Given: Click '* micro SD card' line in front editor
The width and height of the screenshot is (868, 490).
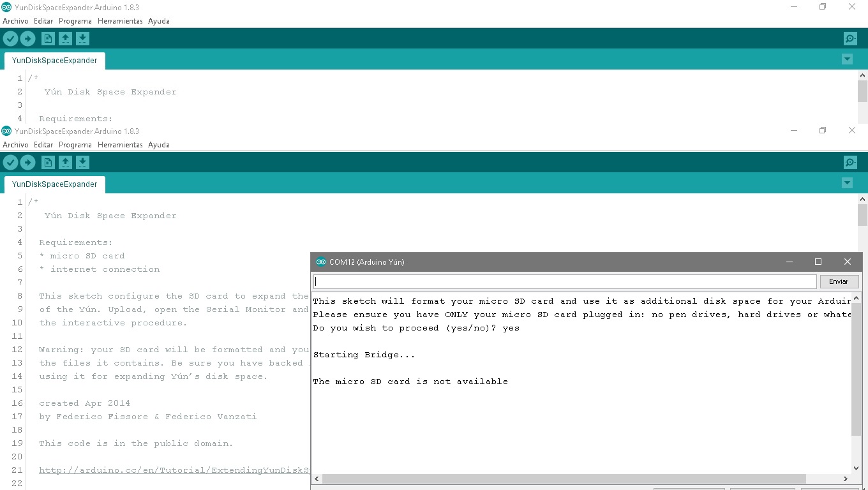Looking at the screenshot, I should click(82, 256).
